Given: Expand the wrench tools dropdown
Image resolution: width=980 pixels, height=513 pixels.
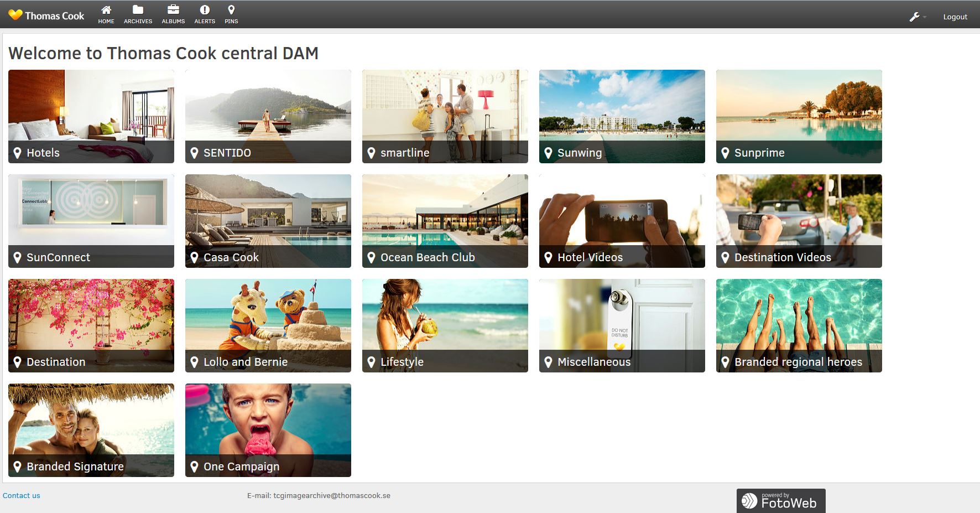Looking at the screenshot, I should pyautogui.click(x=918, y=17).
